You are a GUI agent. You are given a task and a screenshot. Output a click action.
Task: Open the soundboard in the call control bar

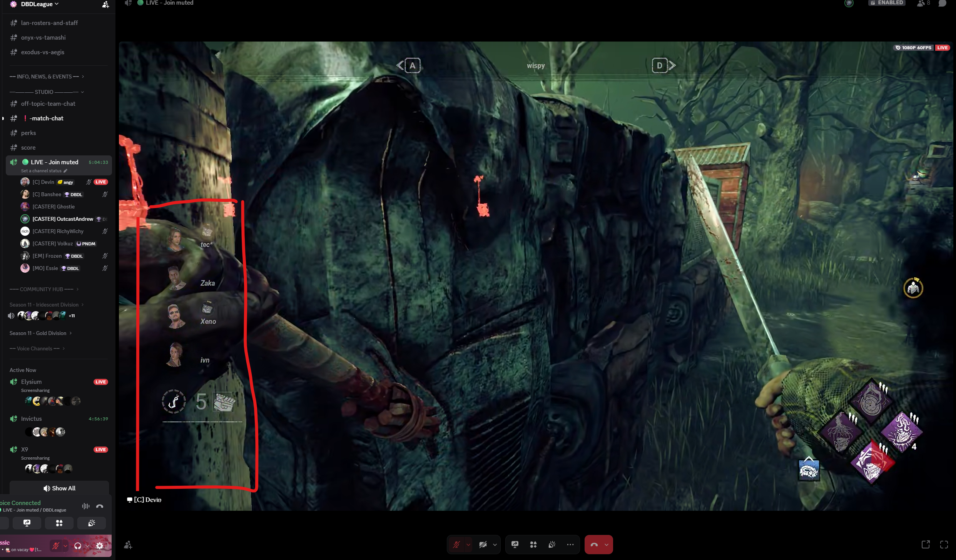pos(552,545)
